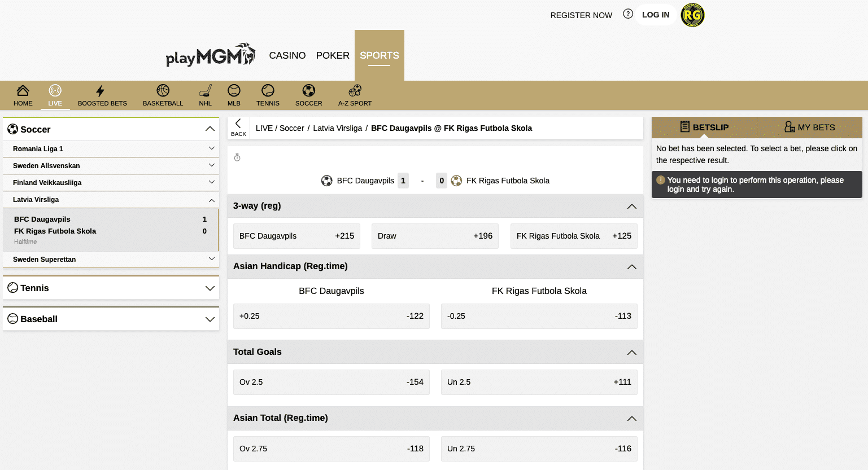Select Ov 2.75 at -118
Viewport: 868px width, 470px height.
pyautogui.click(x=332, y=449)
